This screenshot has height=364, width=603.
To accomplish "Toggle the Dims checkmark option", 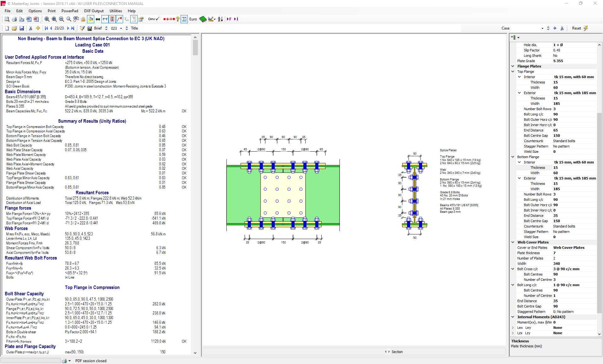I will click(154, 19).
